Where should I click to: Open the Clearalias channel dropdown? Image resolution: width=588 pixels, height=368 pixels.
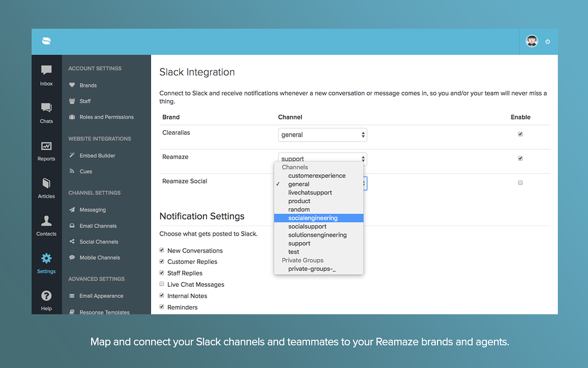point(322,135)
